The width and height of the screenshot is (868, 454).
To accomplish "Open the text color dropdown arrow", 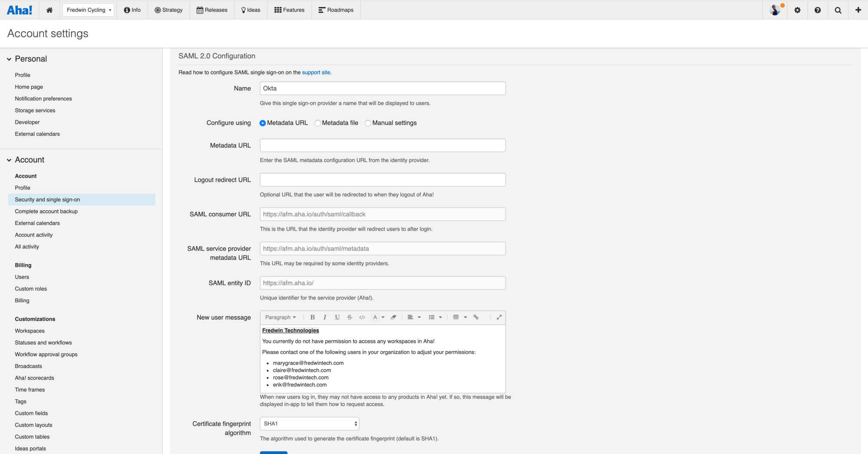I will click(x=383, y=317).
